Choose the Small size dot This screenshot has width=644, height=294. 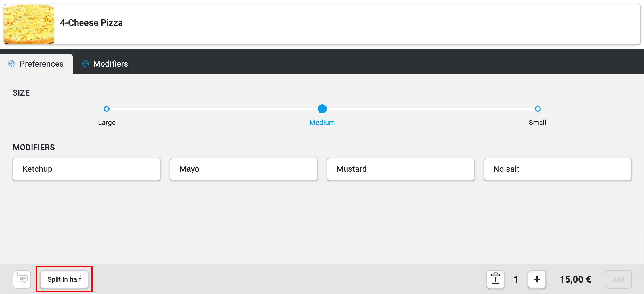pyautogui.click(x=538, y=109)
